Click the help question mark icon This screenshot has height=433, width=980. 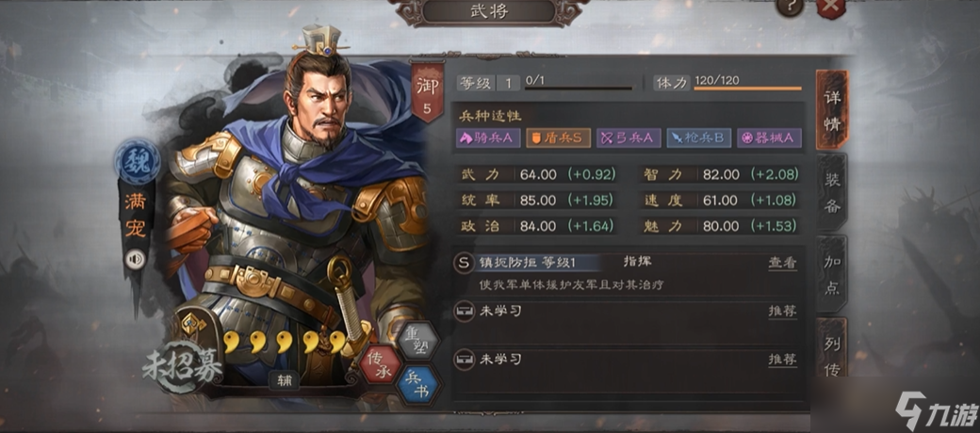[790, 6]
